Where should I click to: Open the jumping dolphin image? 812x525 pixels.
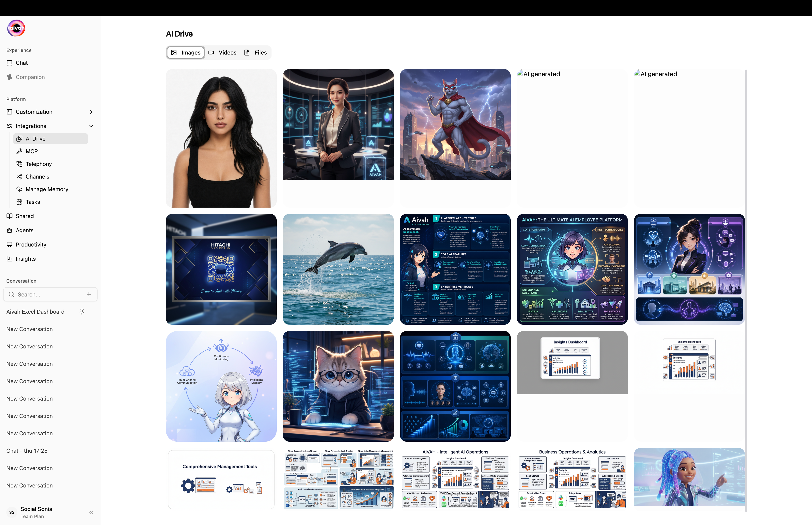point(338,269)
